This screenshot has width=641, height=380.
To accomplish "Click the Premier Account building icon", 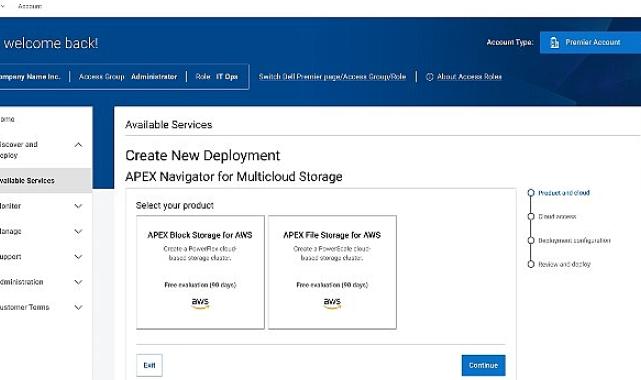I will (x=554, y=42).
